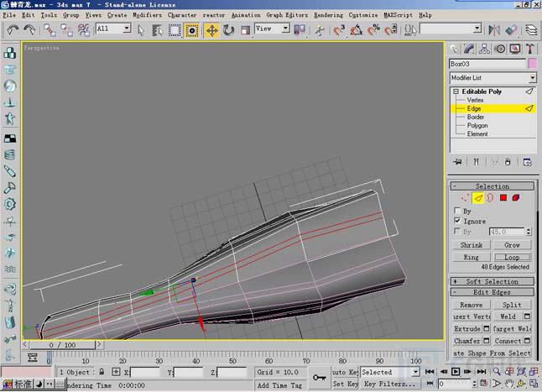
Task: Select the Polygon sub-object red square icon
Action: point(503,198)
